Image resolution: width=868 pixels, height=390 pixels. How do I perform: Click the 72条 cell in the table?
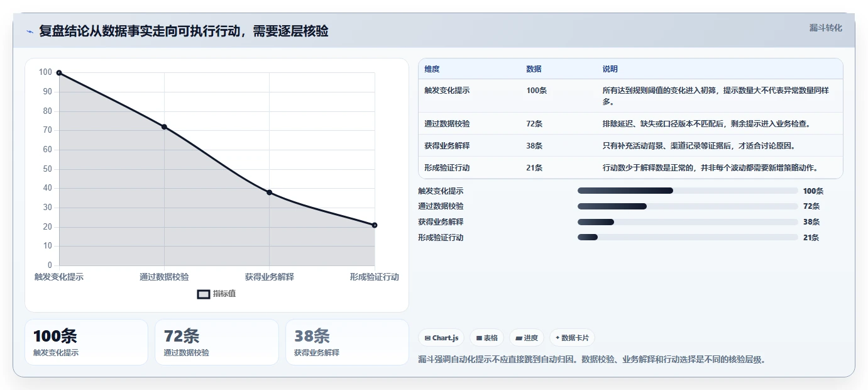(534, 124)
